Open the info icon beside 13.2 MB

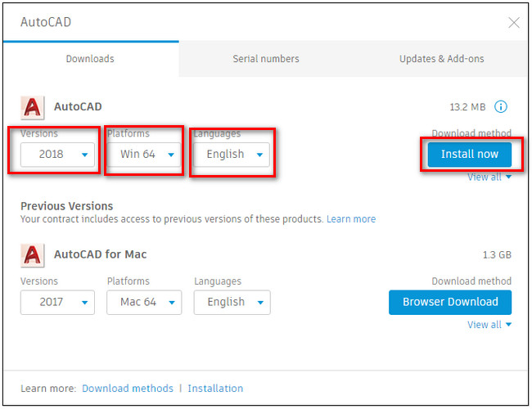pos(501,107)
